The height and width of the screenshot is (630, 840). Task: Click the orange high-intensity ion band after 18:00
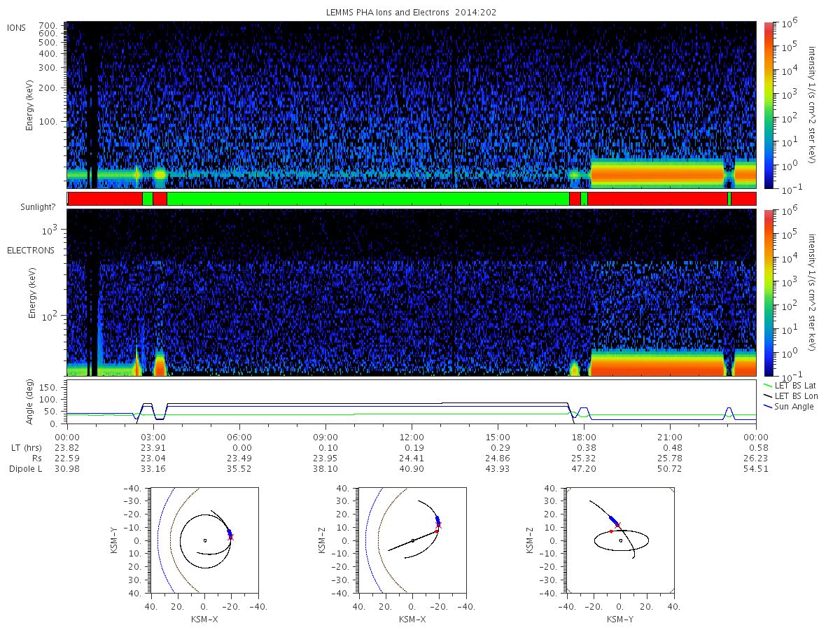[657, 171]
